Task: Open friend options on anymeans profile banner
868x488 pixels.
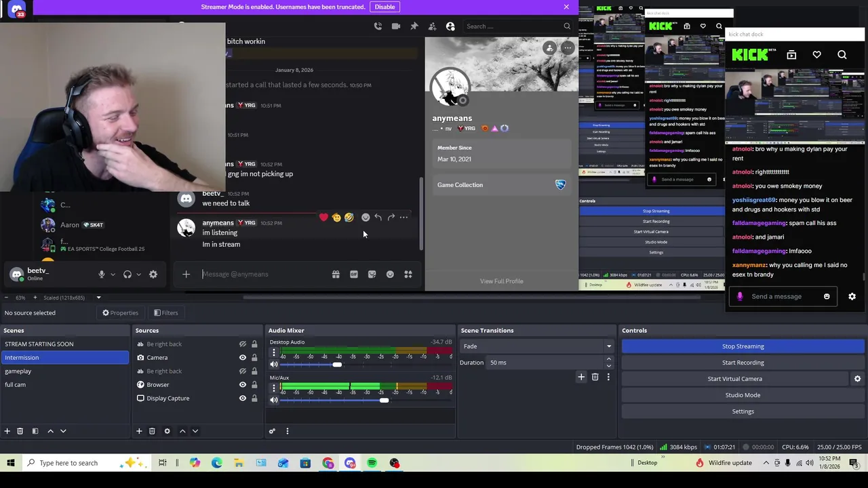Action: pyautogui.click(x=549, y=47)
